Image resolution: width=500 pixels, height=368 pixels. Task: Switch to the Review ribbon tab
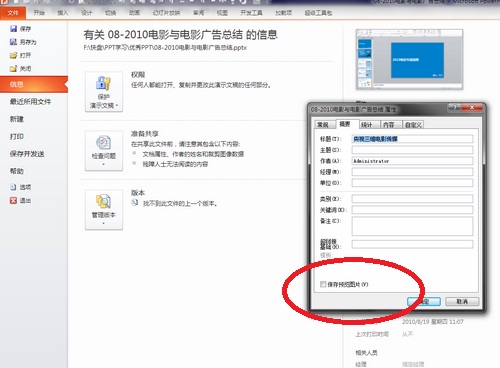[x=198, y=13]
